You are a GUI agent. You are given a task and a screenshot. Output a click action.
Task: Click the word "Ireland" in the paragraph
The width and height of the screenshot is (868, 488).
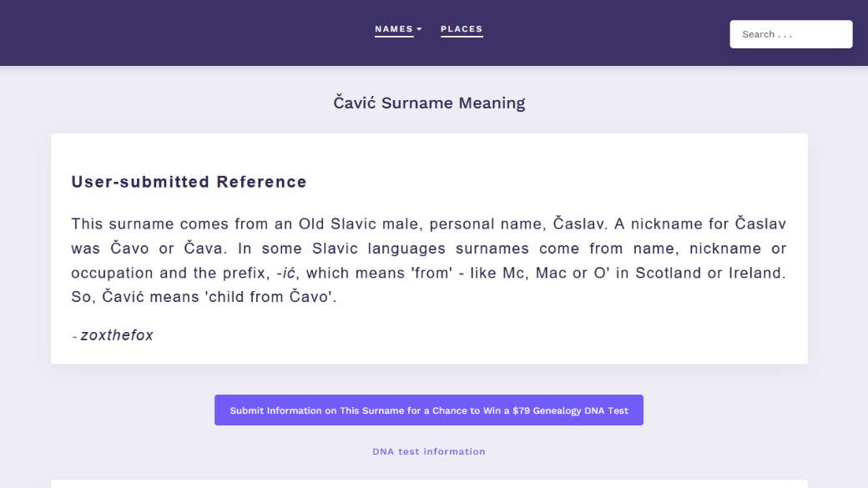pyautogui.click(x=756, y=273)
